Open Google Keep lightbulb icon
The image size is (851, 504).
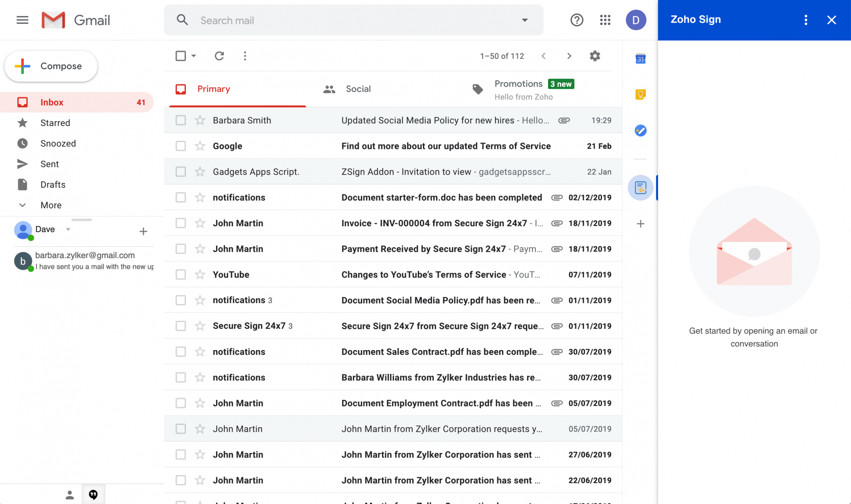(x=640, y=94)
